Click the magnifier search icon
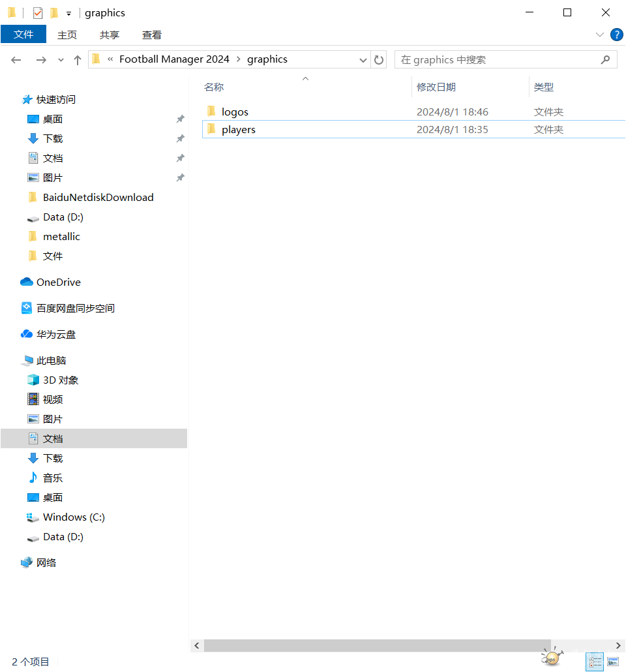Viewport: 626px width, 672px height. 605,59
